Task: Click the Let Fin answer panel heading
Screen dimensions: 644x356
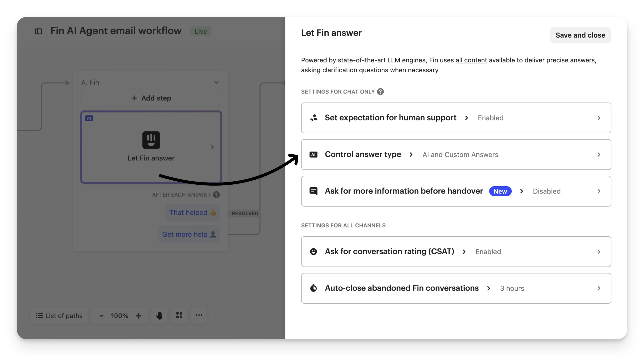Action: coord(331,33)
